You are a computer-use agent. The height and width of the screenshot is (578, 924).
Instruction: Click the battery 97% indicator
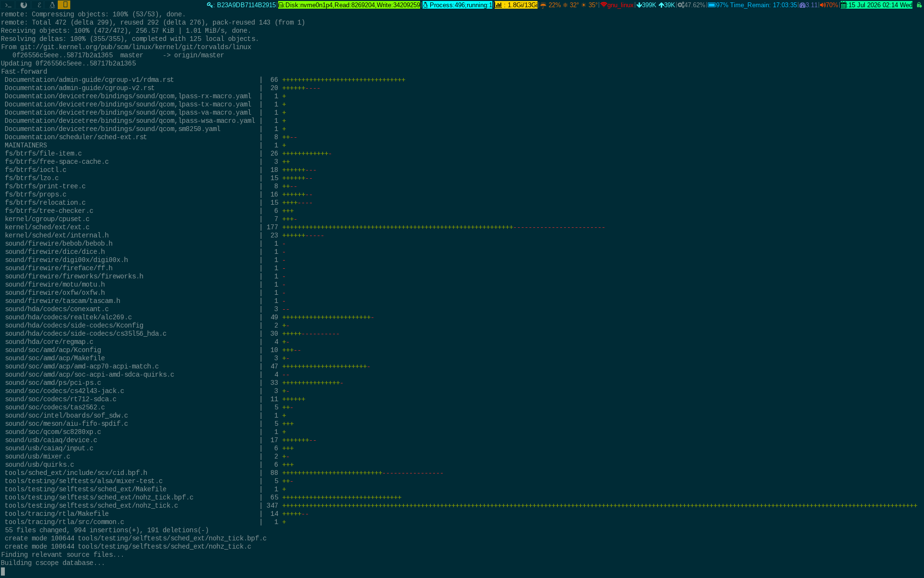click(x=718, y=5)
